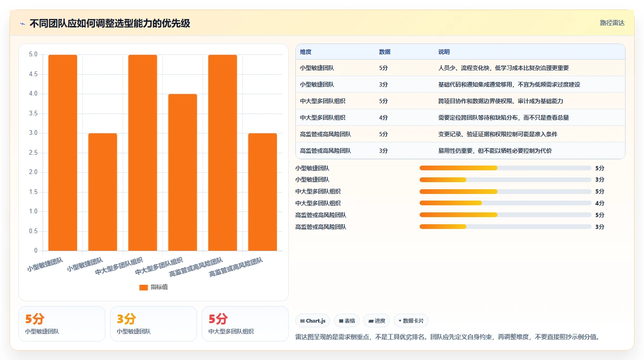The image size is (644, 360).
Task: Select the 进度 tag
Action: click(377, 321)
